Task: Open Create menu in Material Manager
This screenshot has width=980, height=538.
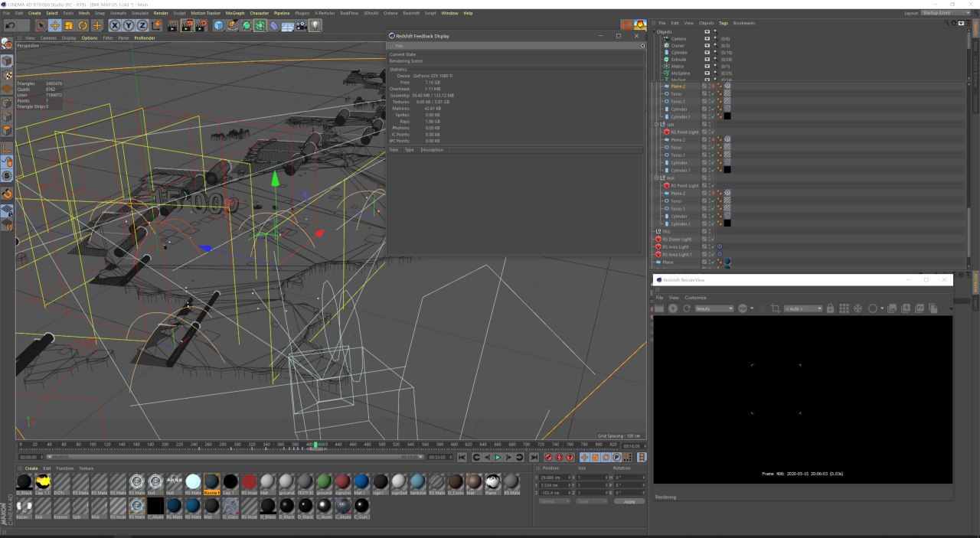Action: tap(31, 468)
